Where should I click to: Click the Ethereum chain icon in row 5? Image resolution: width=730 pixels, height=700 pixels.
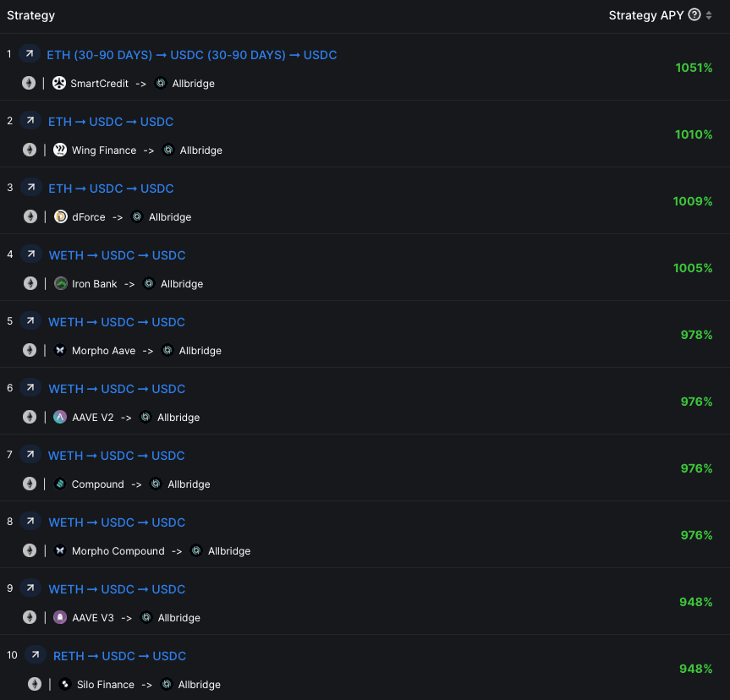tap(30, 350)
